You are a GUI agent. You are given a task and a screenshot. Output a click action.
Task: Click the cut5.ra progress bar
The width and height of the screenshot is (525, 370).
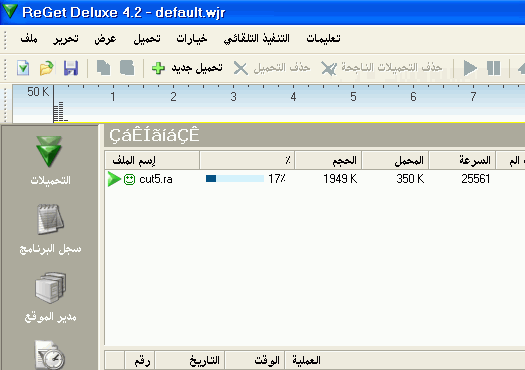tap(235, 178)
